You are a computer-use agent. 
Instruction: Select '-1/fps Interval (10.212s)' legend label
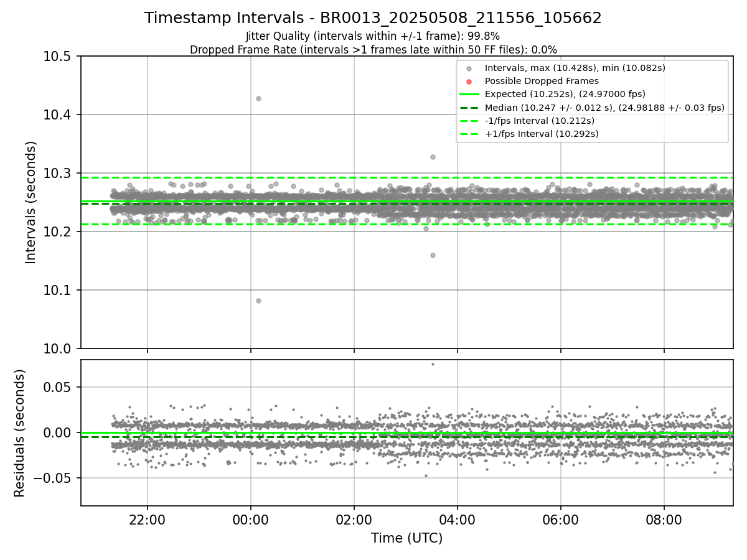(x=539, y=121)
